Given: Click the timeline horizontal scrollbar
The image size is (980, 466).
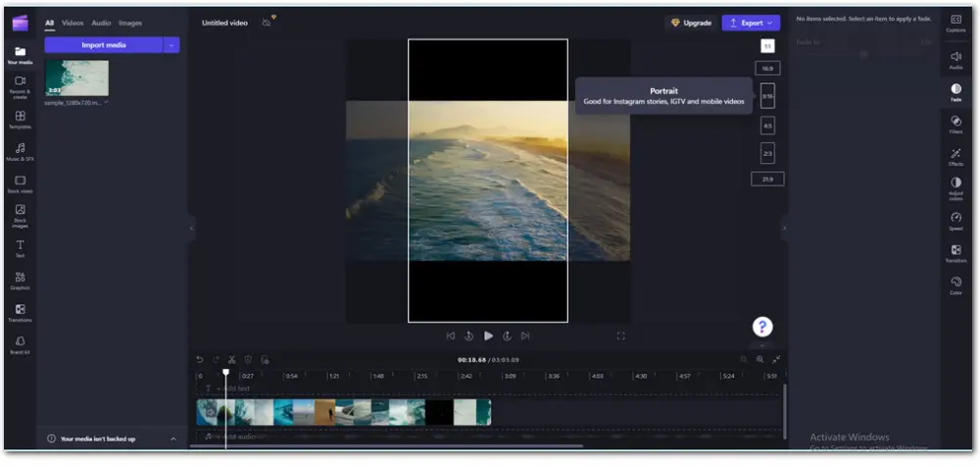Looking at the screenshot, I should (x=386, y=446).
